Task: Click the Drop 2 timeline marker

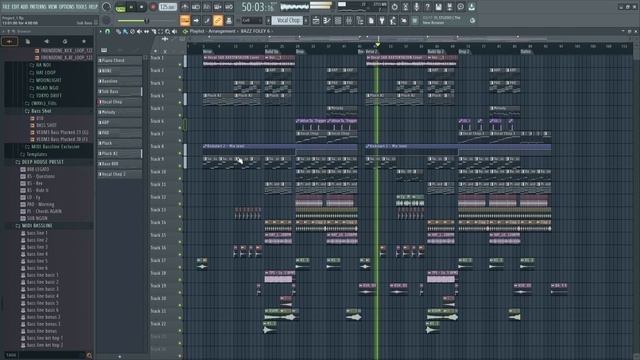Action: pyautogui.click(x=464, y=52)
